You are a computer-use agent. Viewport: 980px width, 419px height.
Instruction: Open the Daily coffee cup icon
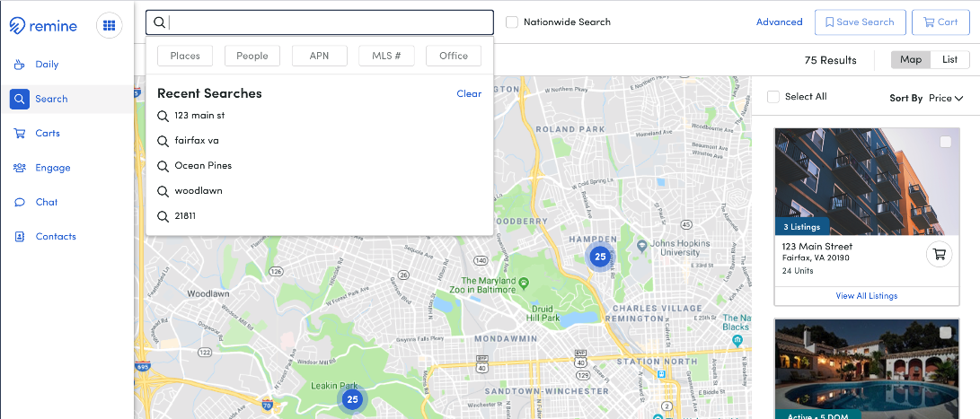pos(20,65)
